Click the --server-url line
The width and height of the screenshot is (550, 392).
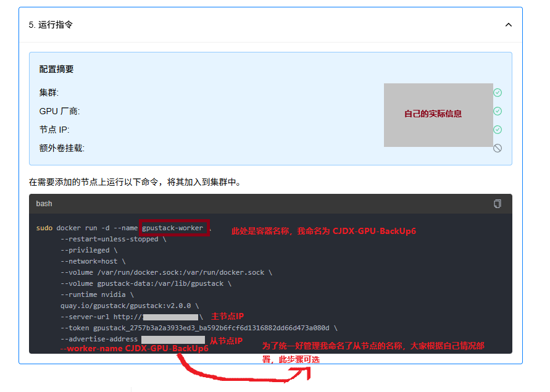[x=131, y=317]
